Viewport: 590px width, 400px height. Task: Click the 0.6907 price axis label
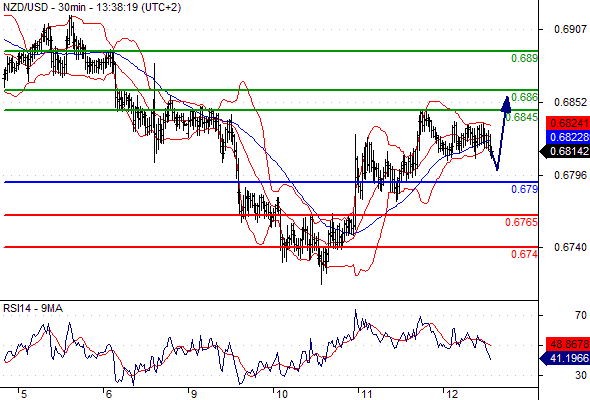tap(570, 29)
